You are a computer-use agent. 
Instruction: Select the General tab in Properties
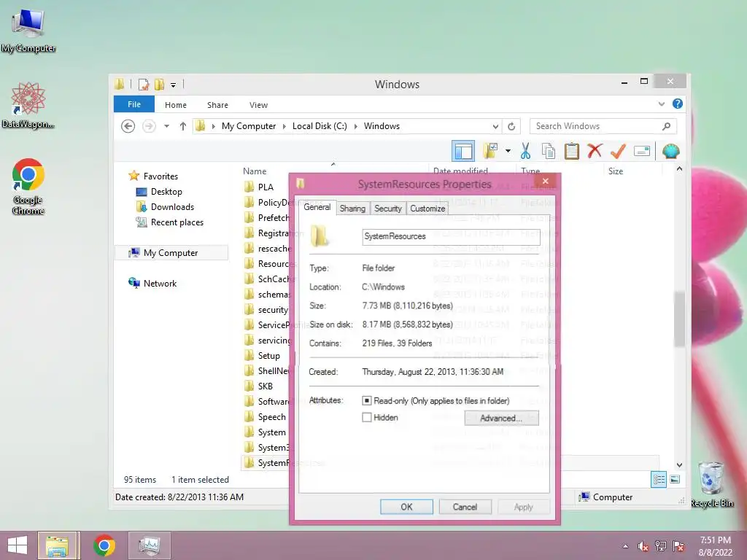(317, 207)
